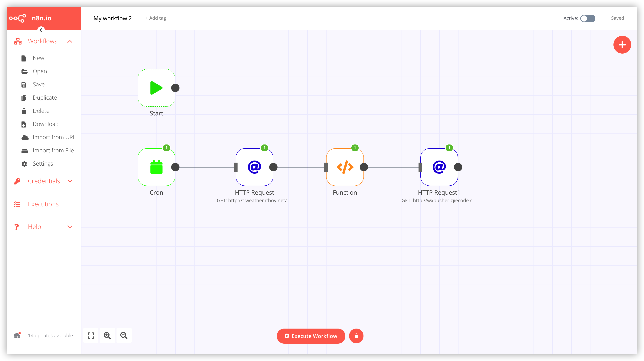The height and width of the screenshot is (361, 644).
Task: Select the Start play node
Action: tap(156, 88)
